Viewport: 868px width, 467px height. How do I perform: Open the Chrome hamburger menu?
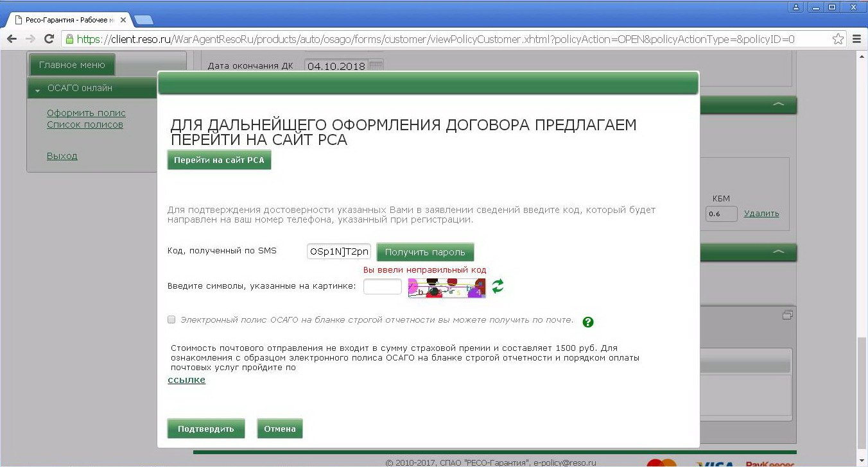856,39
